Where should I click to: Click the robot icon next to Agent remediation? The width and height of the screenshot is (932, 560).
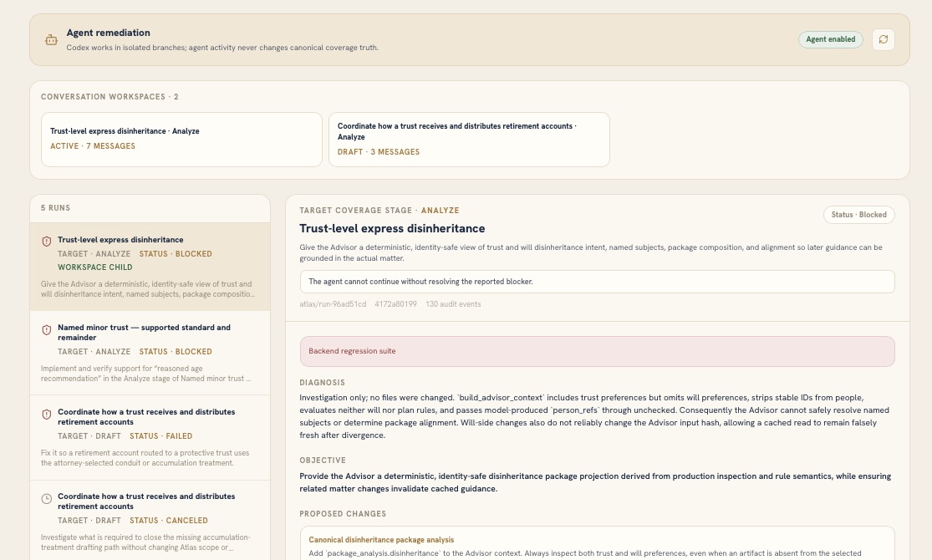51,40
